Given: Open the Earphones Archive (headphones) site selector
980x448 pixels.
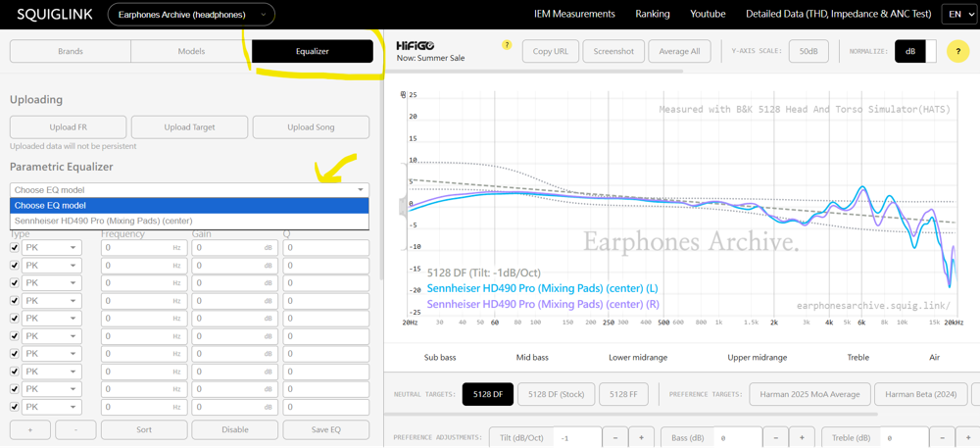Looking at the screenshot, I should tap(191, 15).
